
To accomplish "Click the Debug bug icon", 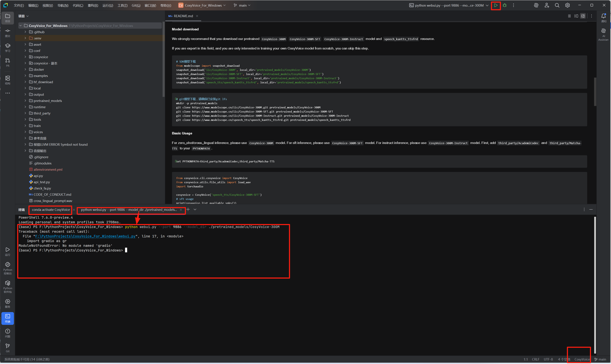I will tap(504, 5).
